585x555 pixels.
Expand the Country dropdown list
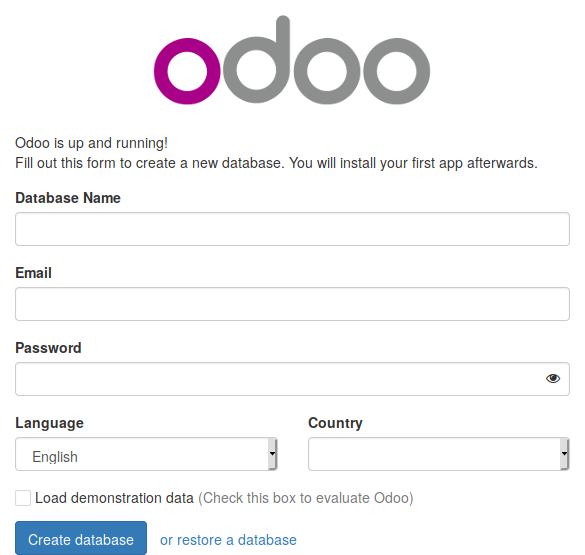(x=439, y=454)
